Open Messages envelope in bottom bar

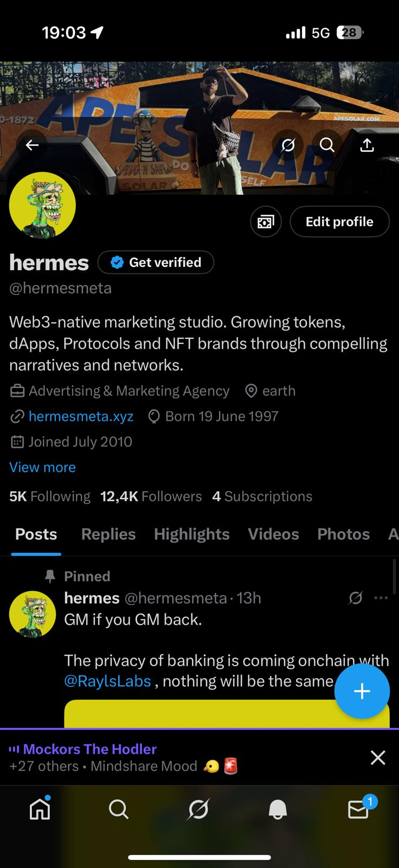pos(358,809)
